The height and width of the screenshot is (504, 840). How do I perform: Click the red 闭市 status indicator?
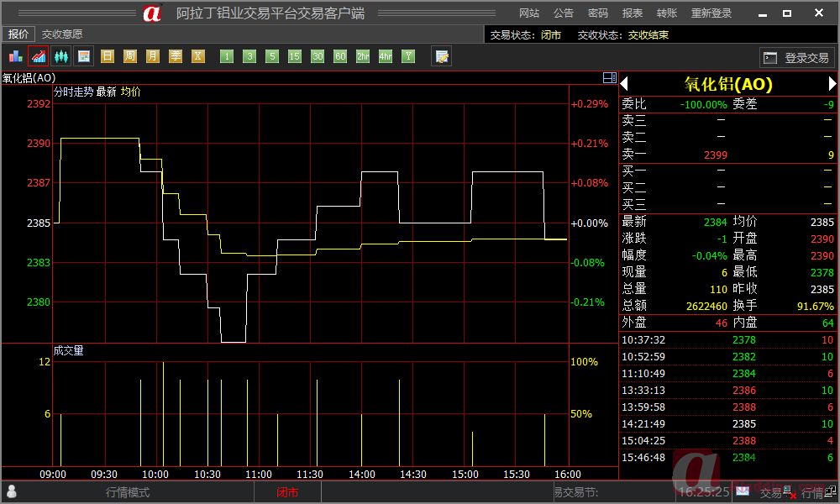tap(287, 492)
